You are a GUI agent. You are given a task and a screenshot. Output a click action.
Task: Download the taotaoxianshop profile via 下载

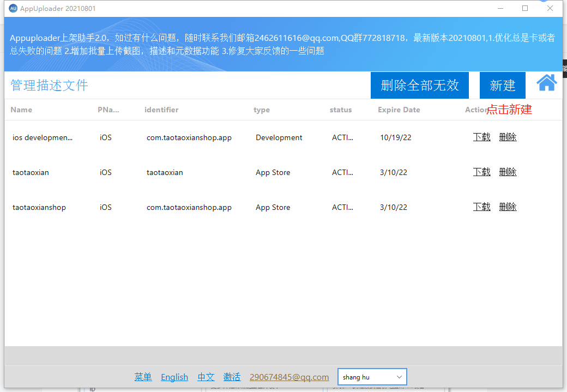481,207
